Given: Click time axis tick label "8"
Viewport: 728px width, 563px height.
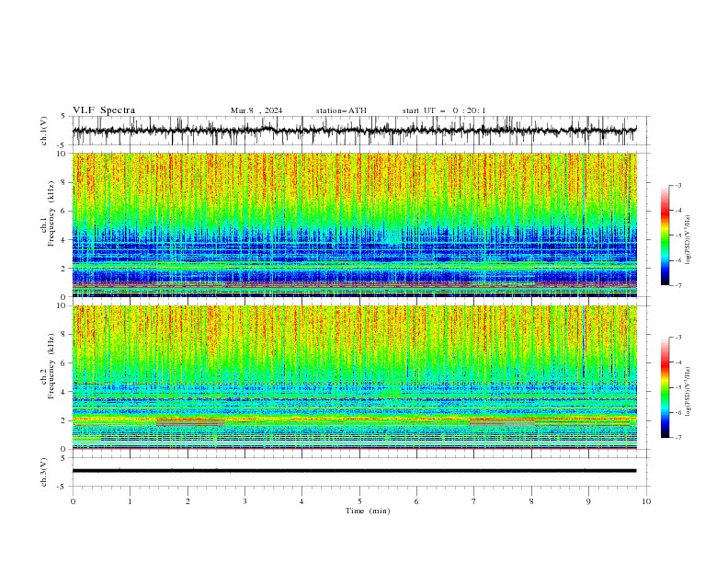Looking at the screenshot, I should coord(531,501).
